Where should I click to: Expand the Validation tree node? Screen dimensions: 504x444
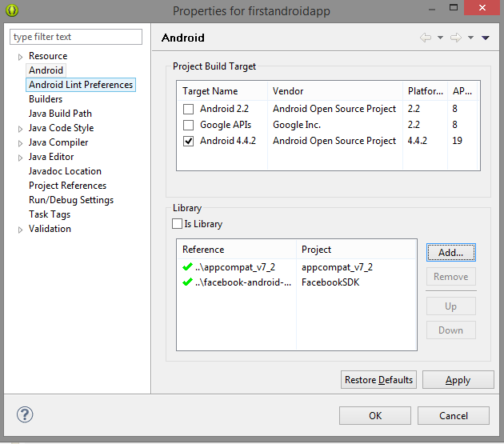(20, 230)
